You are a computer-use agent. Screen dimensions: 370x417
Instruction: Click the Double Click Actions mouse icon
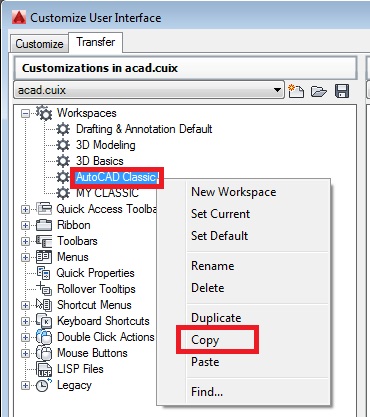click(x=44, y=337)
